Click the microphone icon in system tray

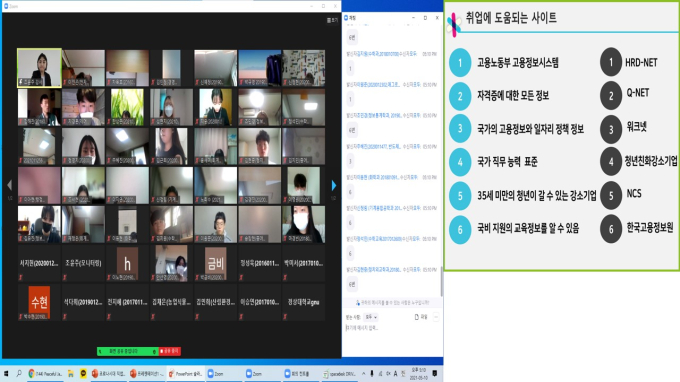[372, 373]
